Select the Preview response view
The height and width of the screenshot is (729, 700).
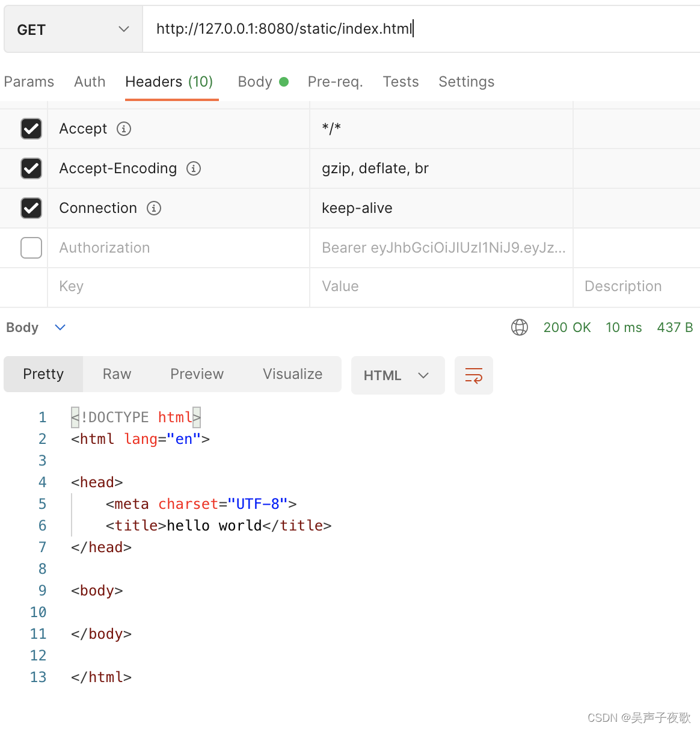pos(197,374)
